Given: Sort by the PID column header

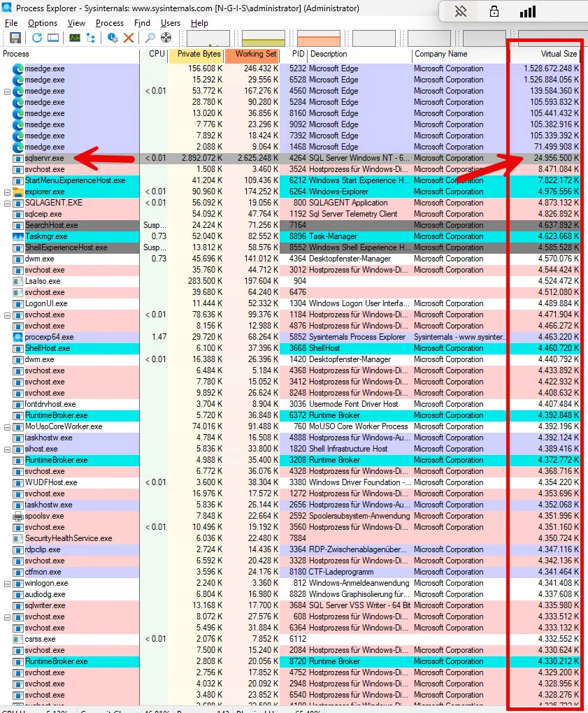Looking at the screenshot, I should [294, 54].
